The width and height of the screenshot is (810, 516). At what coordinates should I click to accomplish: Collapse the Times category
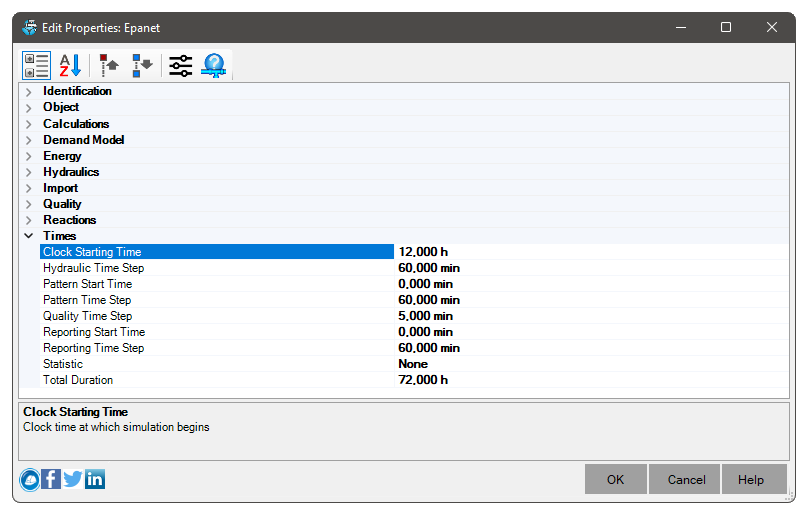(29, 236)
